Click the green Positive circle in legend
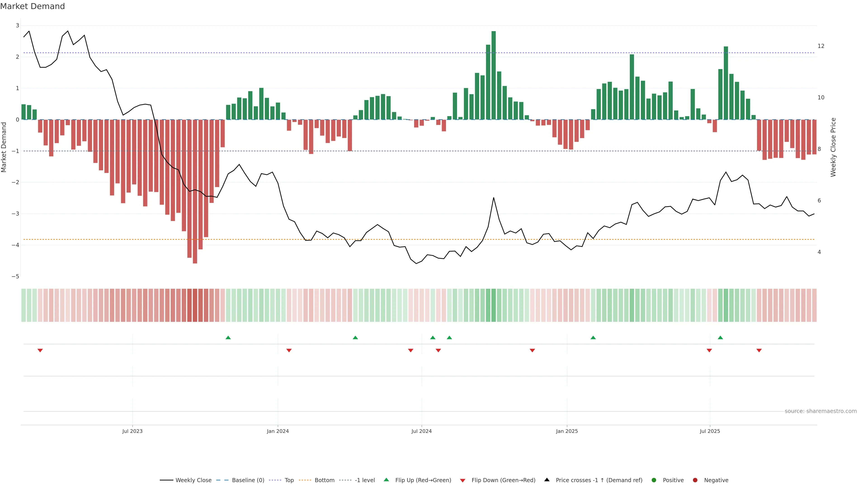868x488 pixels. click(654, 480)
